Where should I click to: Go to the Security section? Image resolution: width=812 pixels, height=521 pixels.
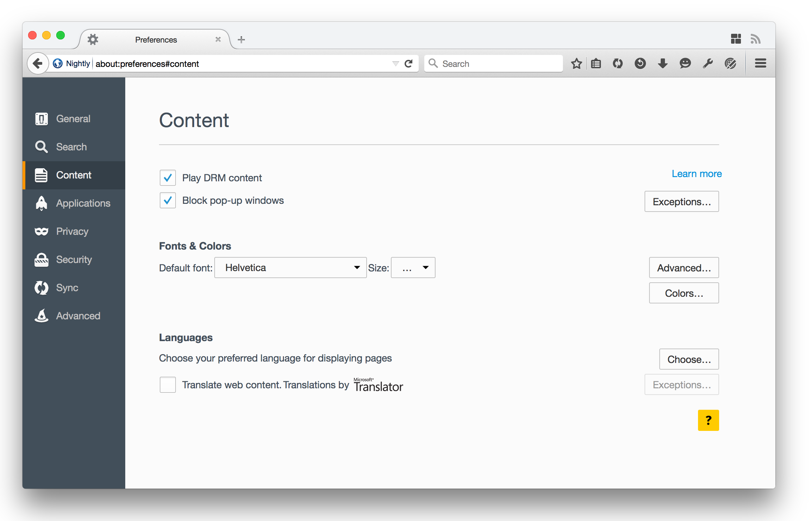tap(74, 259)
